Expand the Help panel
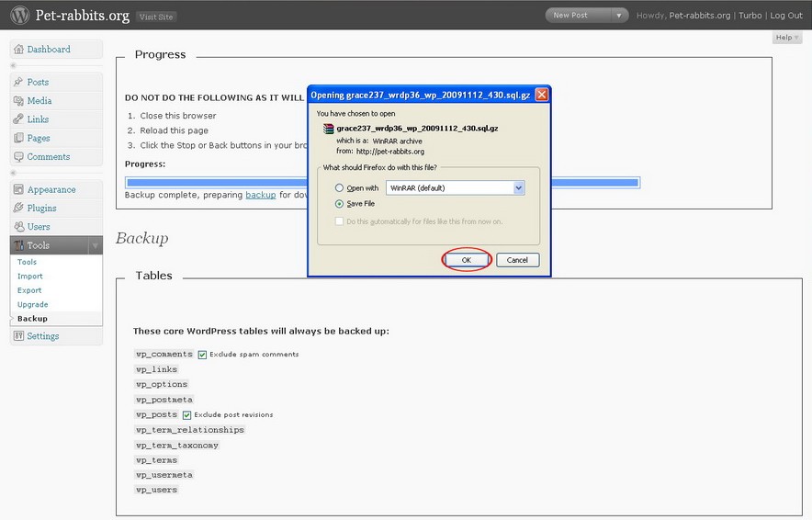Viewport: 812px width, 520px height. 786,38
